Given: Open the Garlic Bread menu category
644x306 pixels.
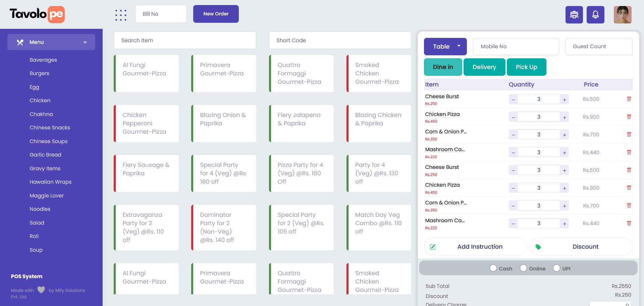Looking at the screenshot, I should click(x=45, y=155).
